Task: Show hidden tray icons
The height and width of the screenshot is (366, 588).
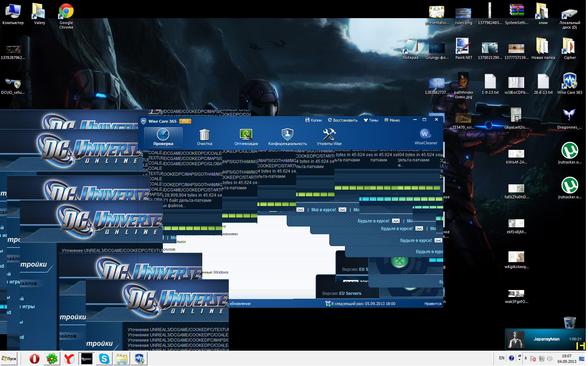Action: point(526,358)
